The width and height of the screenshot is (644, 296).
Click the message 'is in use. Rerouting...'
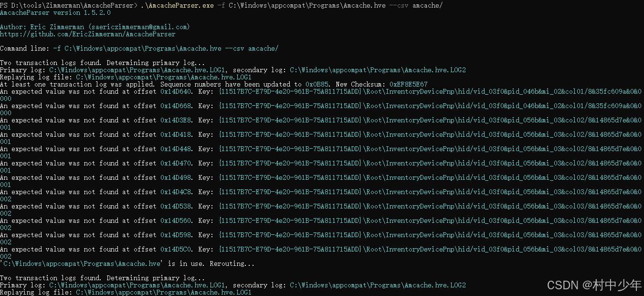tap(211, 264)
